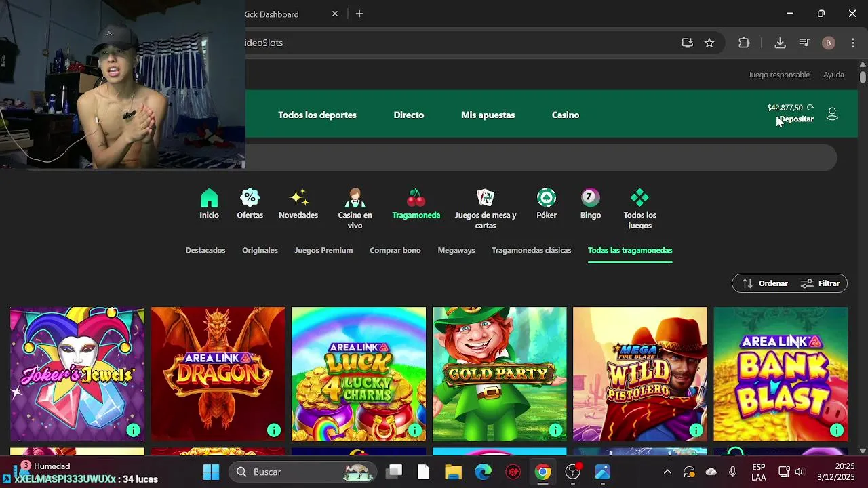Open Chrome three-dot menu
Viewport: 868px width, 488px height.
853,43
